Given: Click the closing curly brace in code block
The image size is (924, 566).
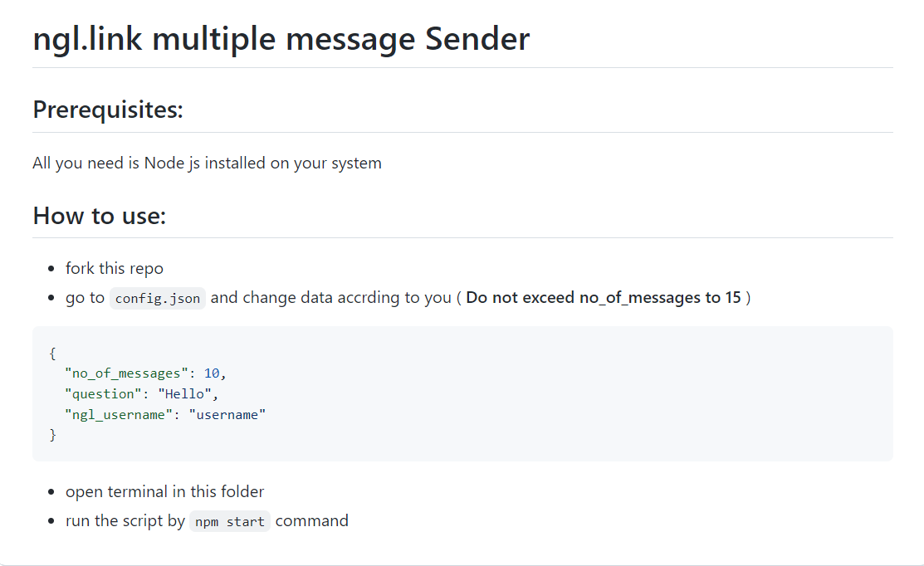Looking at the screenshot, I should pos(52,435).
